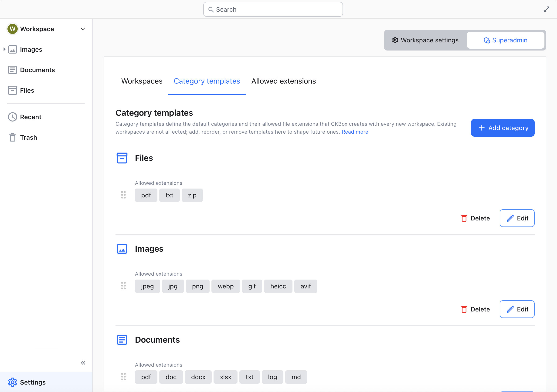The height and width of the screenshot is (392, 557).
Task: Click the jpg extension tag
Action: click(x=173, y=286)
